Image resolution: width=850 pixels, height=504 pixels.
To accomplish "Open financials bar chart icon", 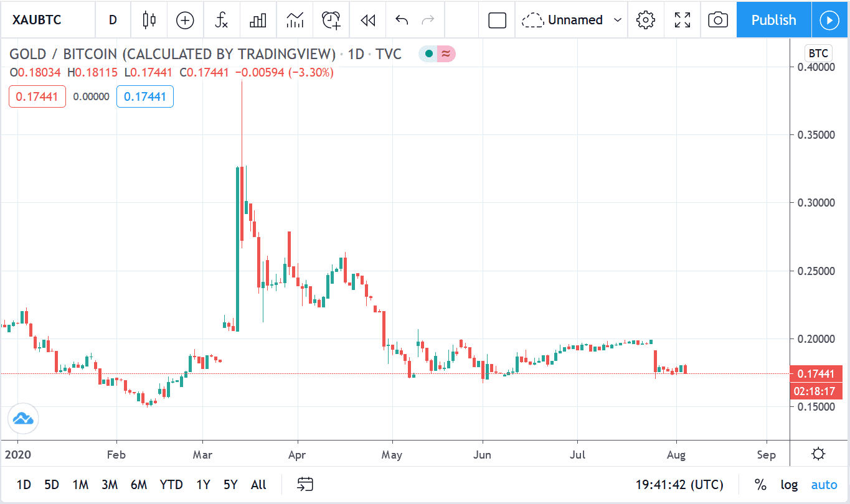I will pyautogui.click(x=258, y=20).
